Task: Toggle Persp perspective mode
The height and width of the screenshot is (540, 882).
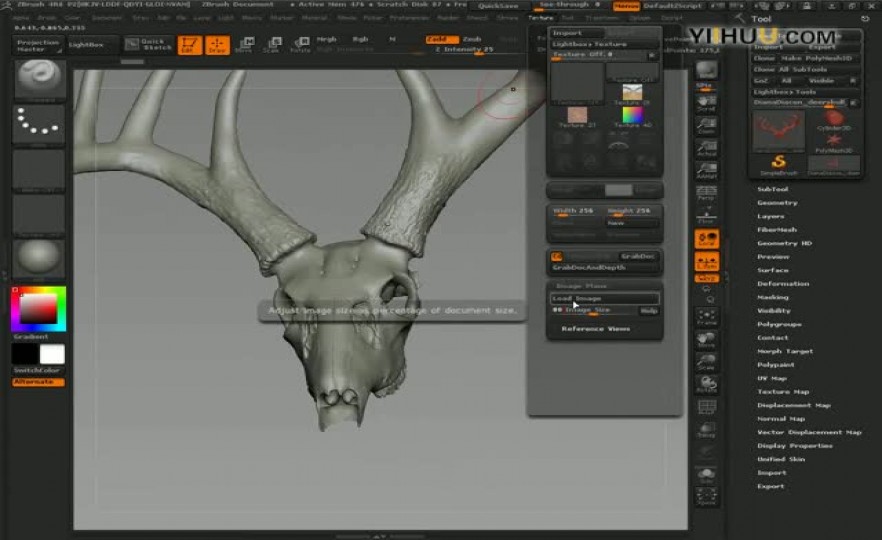Action: 706,193
